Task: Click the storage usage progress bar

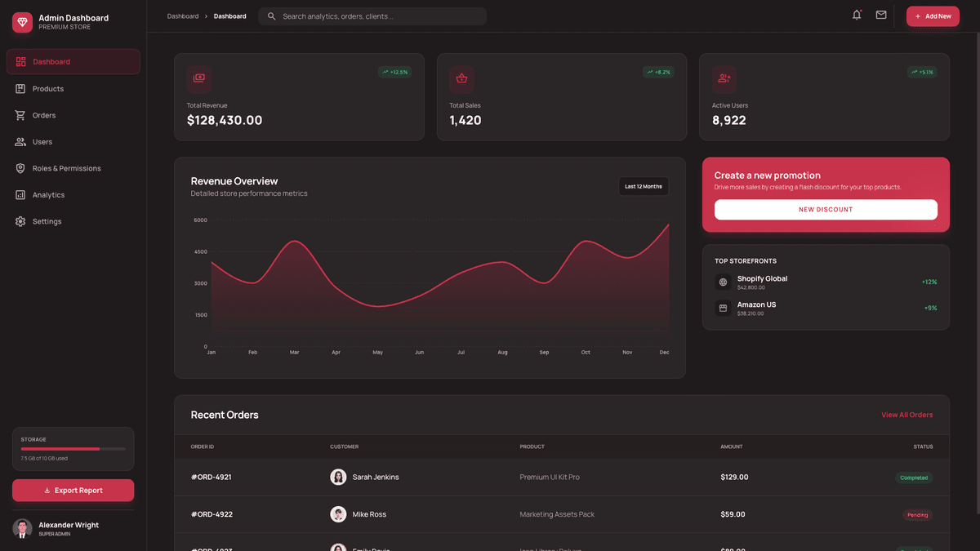Action: (73, 449)
